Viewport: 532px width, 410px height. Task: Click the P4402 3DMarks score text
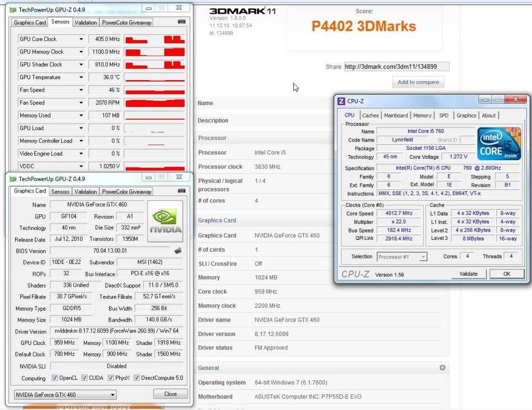(x=364, y=26)
